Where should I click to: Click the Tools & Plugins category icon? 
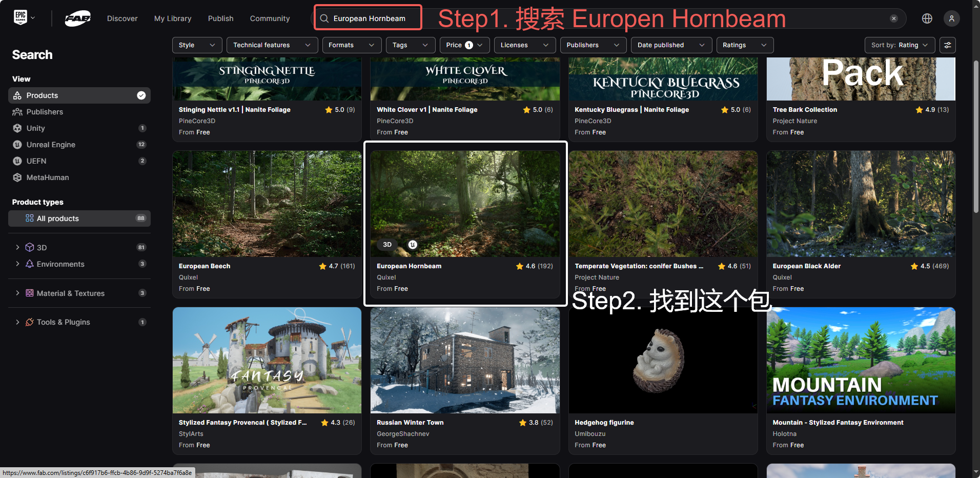30,322
